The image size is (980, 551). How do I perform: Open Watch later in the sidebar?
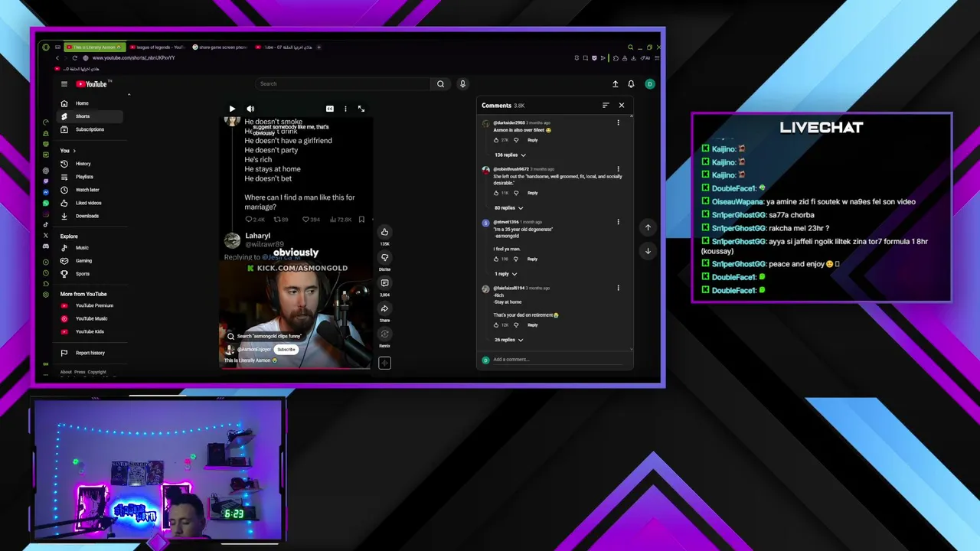(x=90, y=190)
